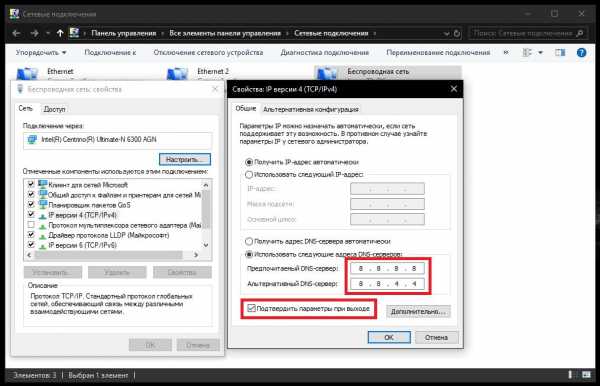Expand the toolbar overflow chevron

[506, 52]
